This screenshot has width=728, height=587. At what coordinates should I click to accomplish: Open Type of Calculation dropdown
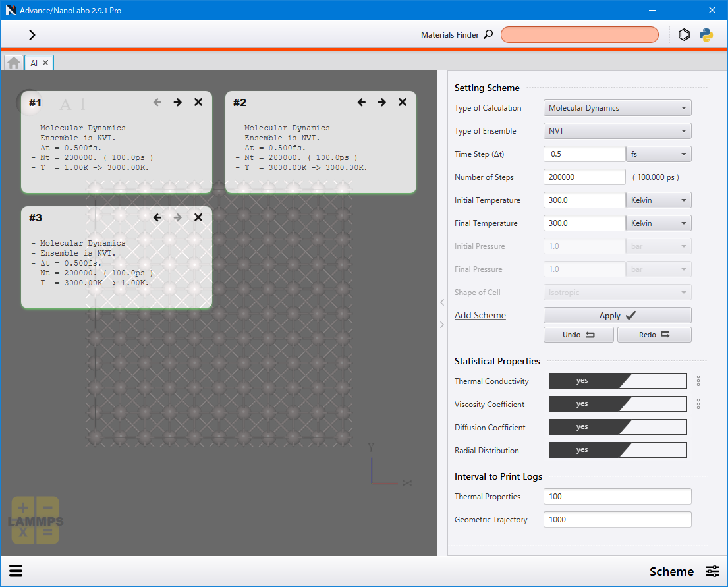[617, 108]
